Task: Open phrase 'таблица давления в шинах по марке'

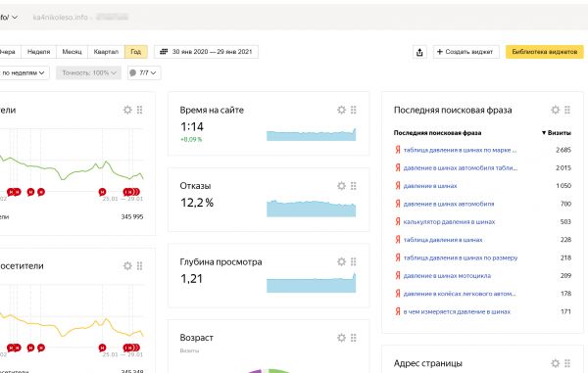Action: pyautogui.click(x=461, y=150)
